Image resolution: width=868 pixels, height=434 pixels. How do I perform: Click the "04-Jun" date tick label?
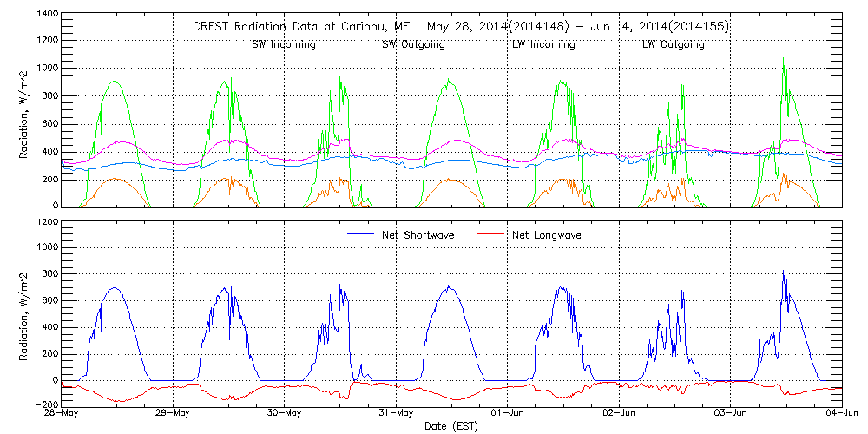pyautogui.click(x=840, y=414)
